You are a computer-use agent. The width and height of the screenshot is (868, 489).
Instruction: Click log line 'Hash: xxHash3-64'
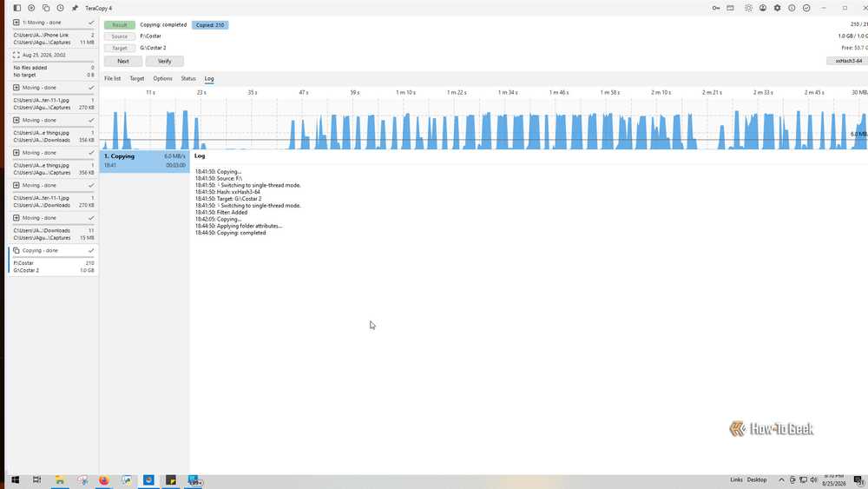coord(227,192)
